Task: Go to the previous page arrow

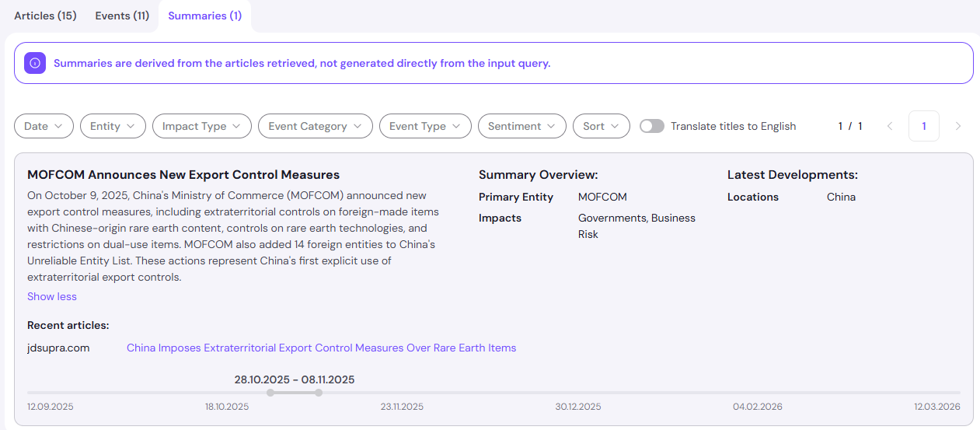Action: click(x=891, y=126)
